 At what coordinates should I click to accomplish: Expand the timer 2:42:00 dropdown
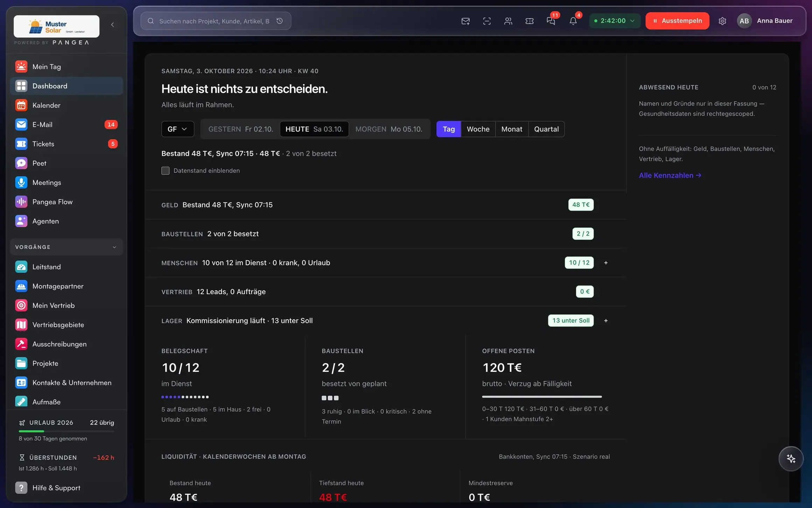click(x=615, y=21)
